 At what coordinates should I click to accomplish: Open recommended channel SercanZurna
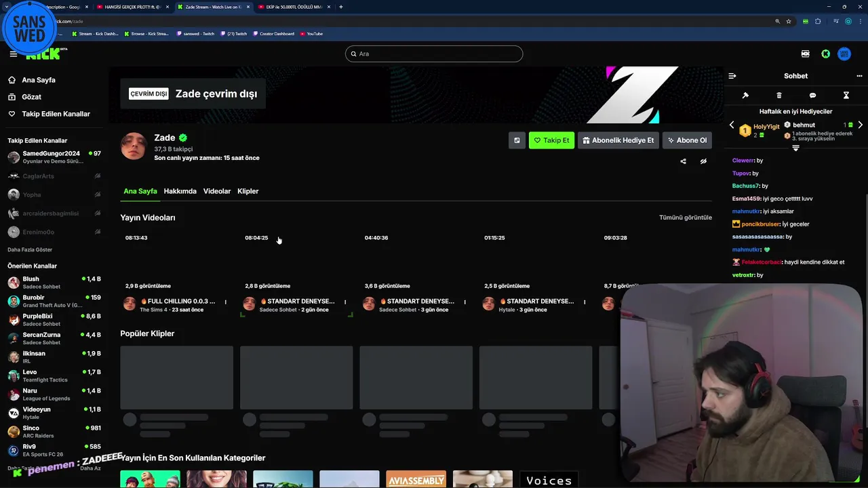point(54,338)
